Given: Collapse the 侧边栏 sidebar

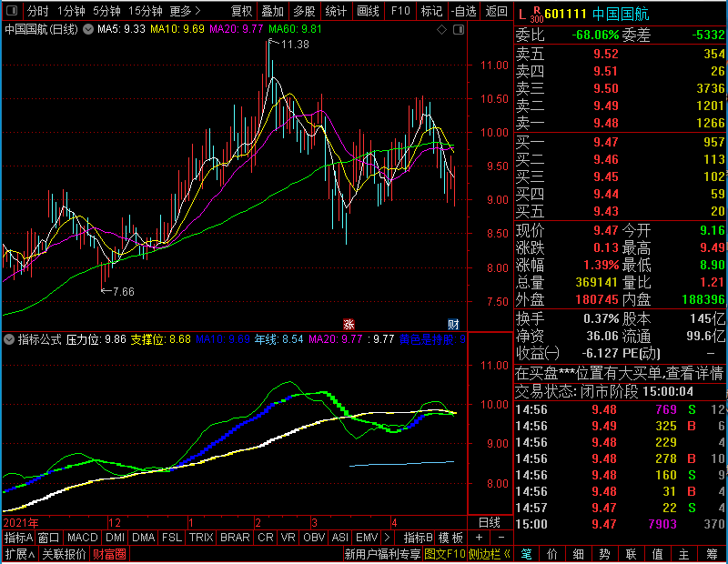Looking at the screenshot, I should click(490, 554).
